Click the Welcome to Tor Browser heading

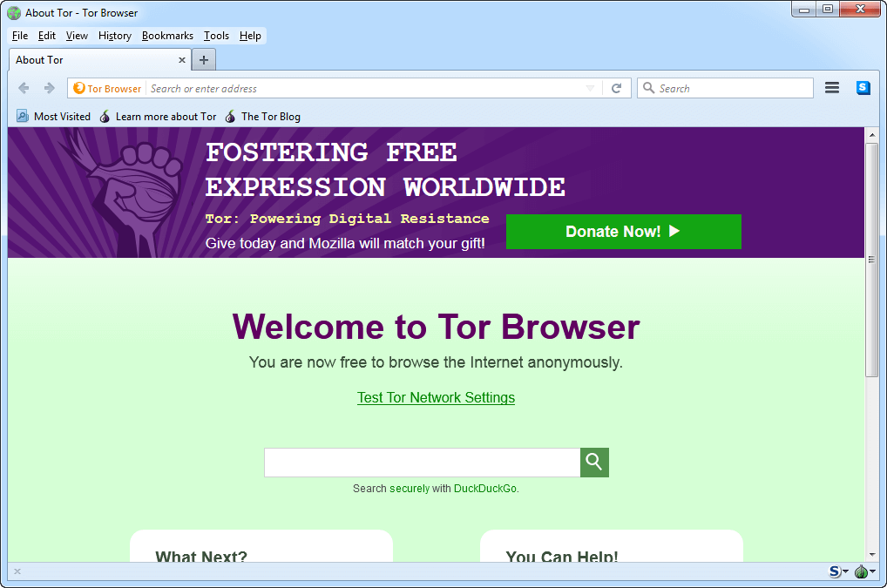pyautogui.click(x=437, y=327)
